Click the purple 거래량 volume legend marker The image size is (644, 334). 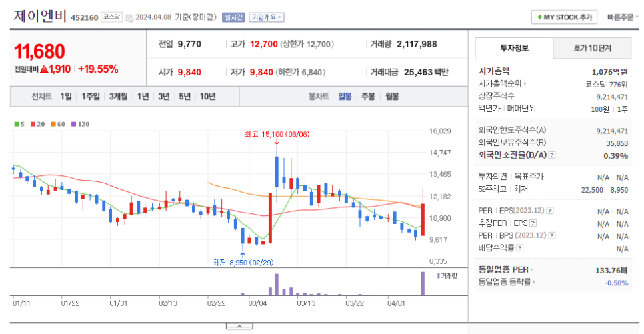tap(439, 275)
